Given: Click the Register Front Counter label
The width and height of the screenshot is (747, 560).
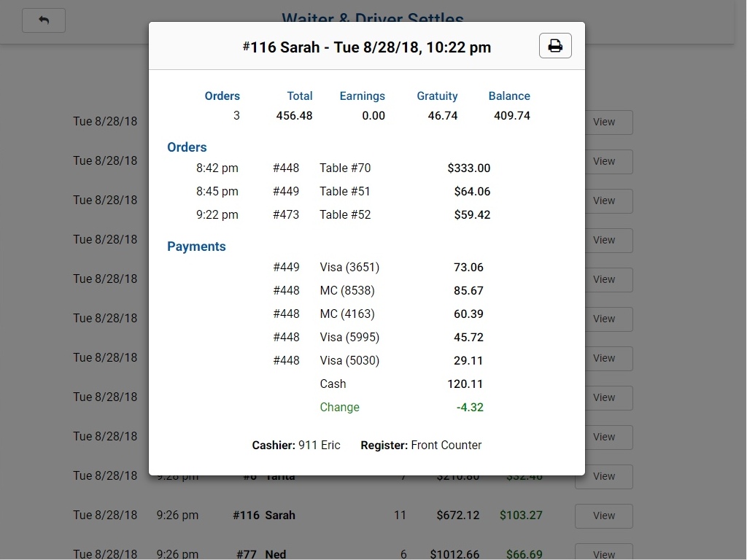Looking at the screenshot, I should pos(421,446).
